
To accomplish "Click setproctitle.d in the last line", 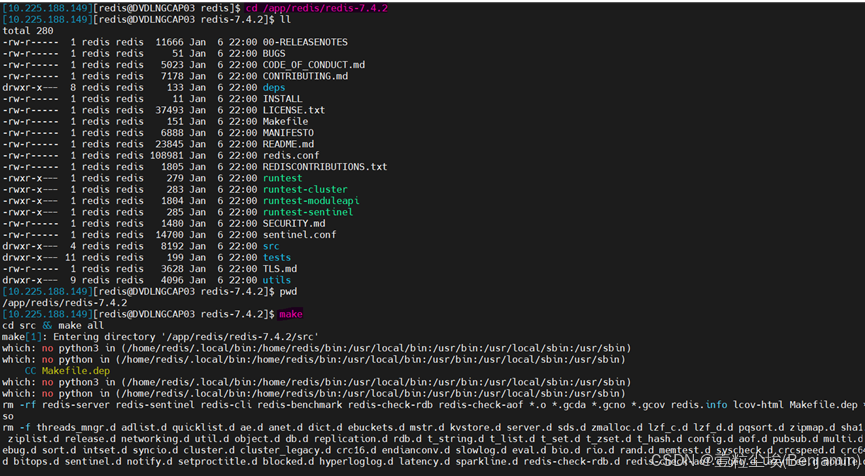I will point(217,461).
